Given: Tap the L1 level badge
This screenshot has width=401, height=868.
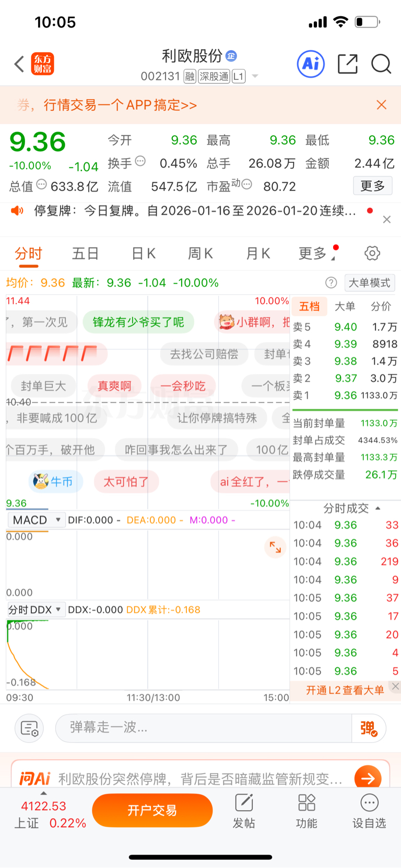Looking at the screenshot, I should pyautogui.click(x=239, y=77).
